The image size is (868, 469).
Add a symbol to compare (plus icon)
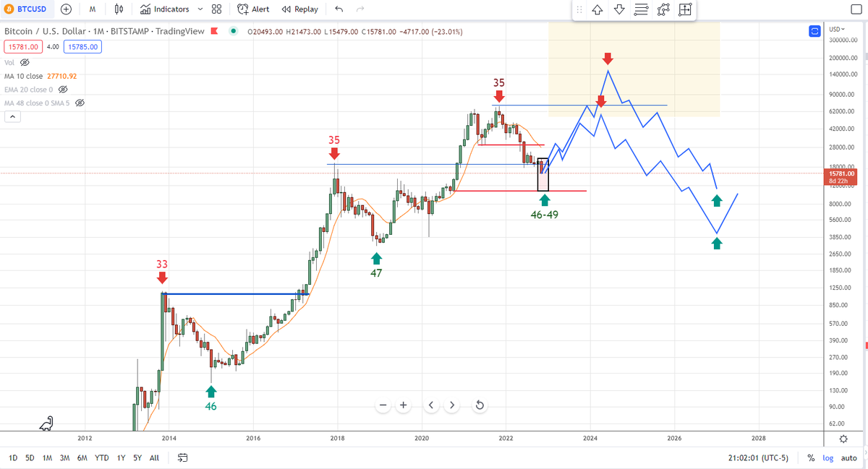pyautogui.click(x=66, y=9)
